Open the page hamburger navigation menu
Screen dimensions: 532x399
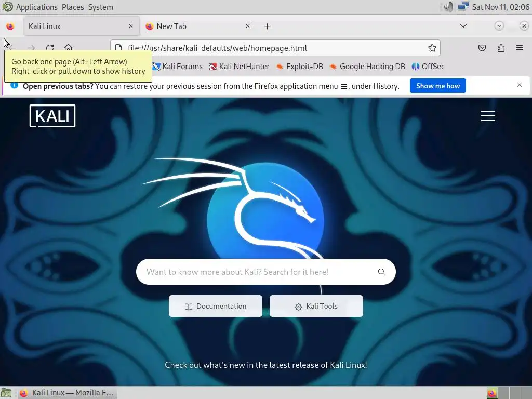pos(488,116)
